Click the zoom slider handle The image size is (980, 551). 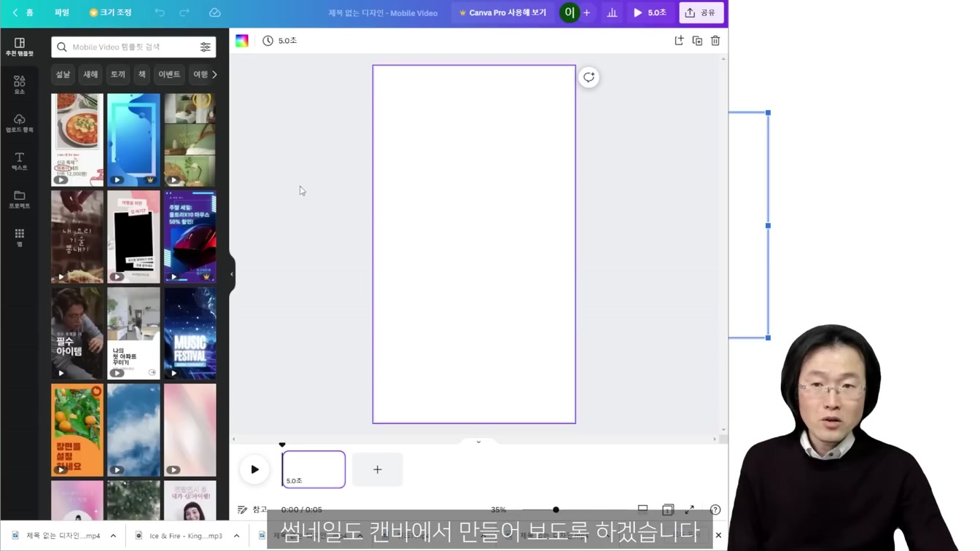click(556, 509)
